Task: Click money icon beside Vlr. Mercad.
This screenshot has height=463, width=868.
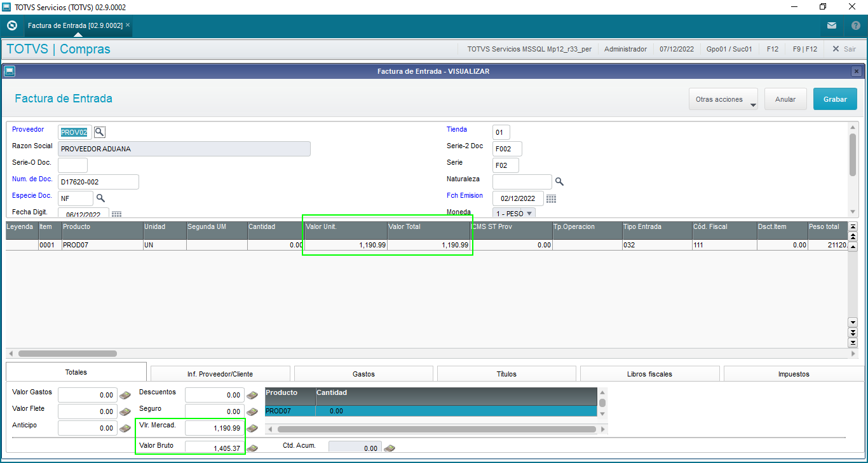Action: [252, 428]
